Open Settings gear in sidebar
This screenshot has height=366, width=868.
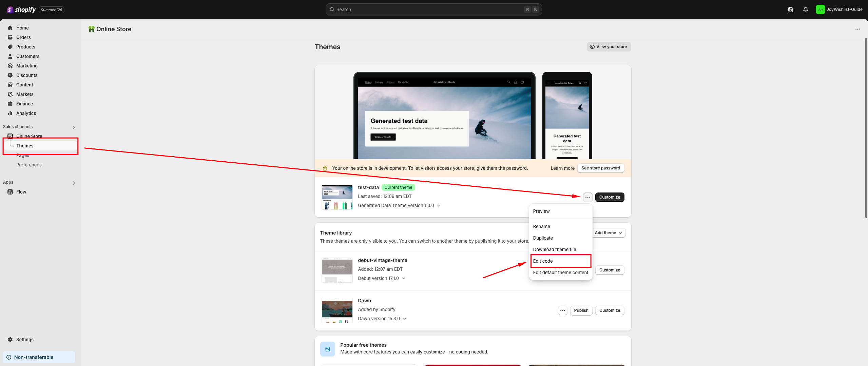(24, 340)
